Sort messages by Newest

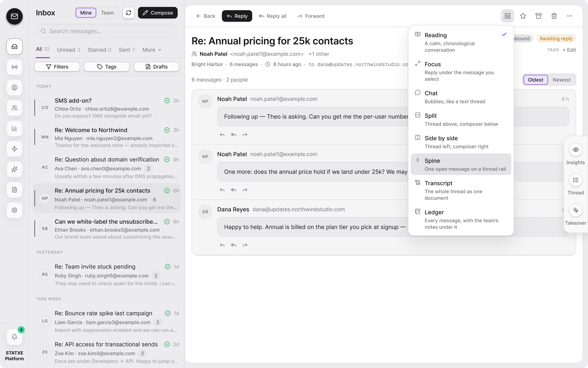tap(561, 80)
